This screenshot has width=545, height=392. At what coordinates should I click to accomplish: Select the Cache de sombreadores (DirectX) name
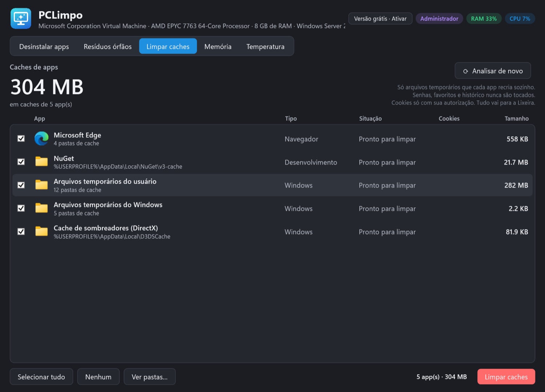tap(106, 228)
